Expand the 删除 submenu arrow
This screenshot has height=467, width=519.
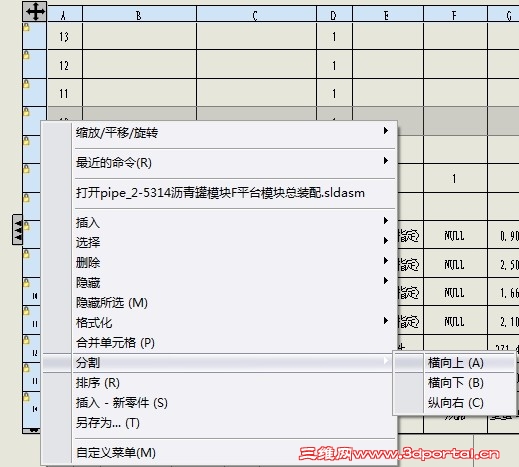point(386,261)
